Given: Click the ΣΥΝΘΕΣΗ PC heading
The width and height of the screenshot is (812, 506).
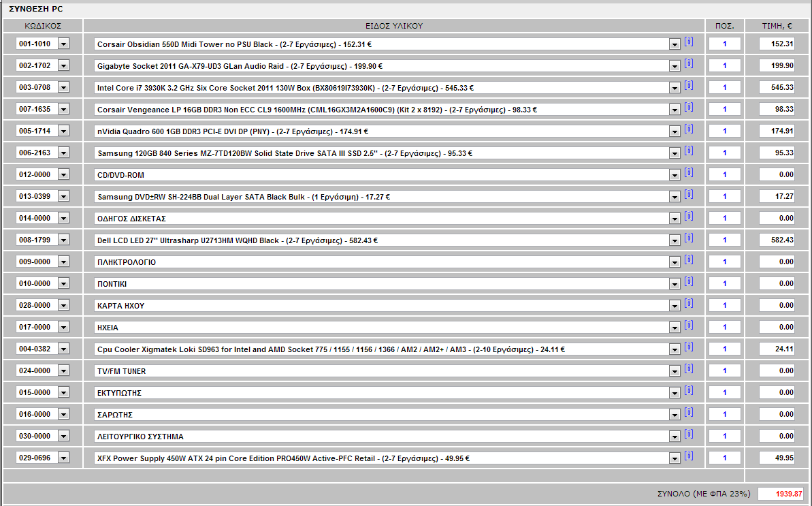Looking at the screenshot, I should (x=36, y=9).
